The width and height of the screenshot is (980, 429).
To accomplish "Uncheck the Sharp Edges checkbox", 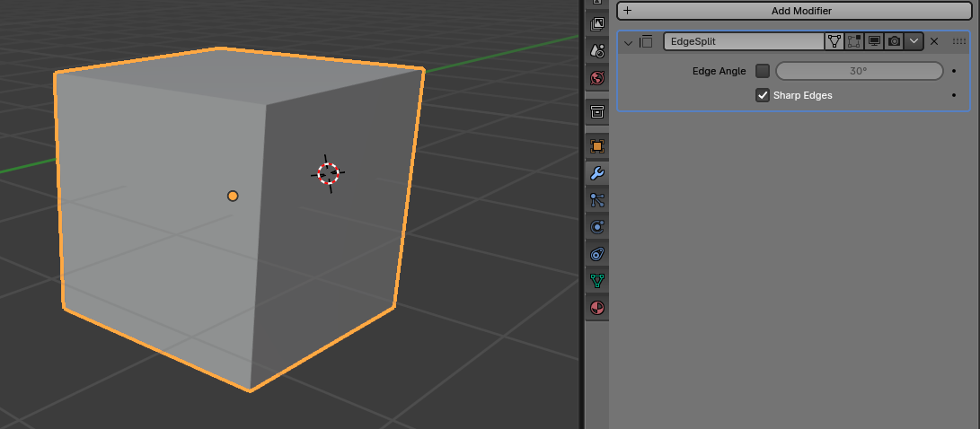I will tap(763, 95).
